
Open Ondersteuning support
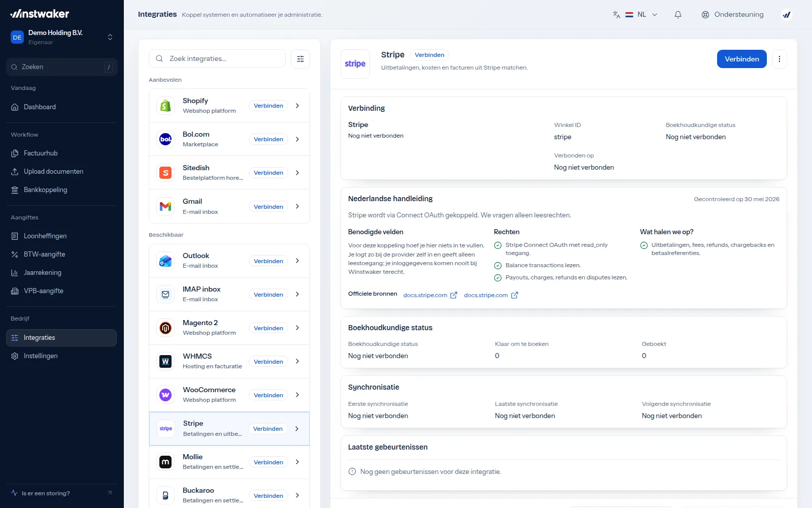pos(732,15)
